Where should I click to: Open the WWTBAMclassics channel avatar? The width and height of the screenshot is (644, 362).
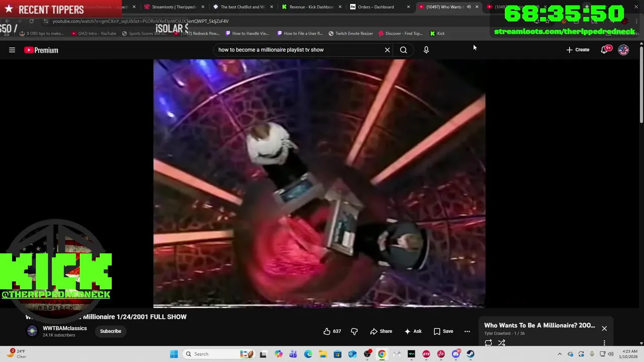(x=32, y=331)
